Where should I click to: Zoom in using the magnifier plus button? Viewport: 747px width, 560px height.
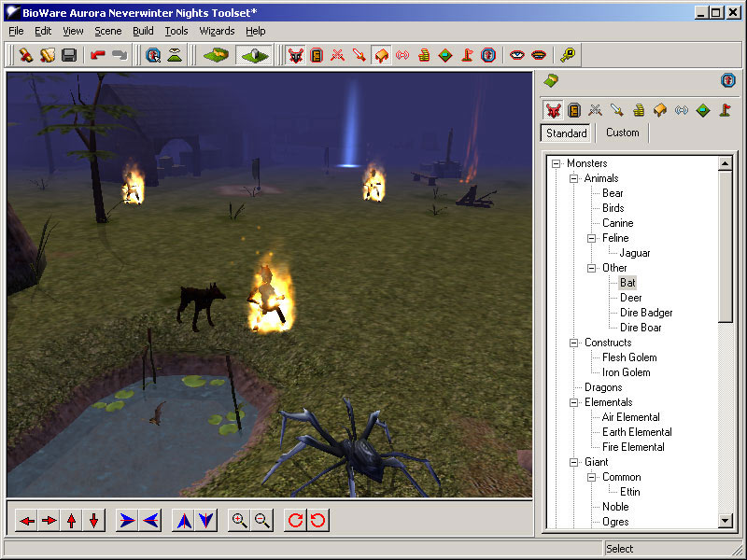point(239,520)
